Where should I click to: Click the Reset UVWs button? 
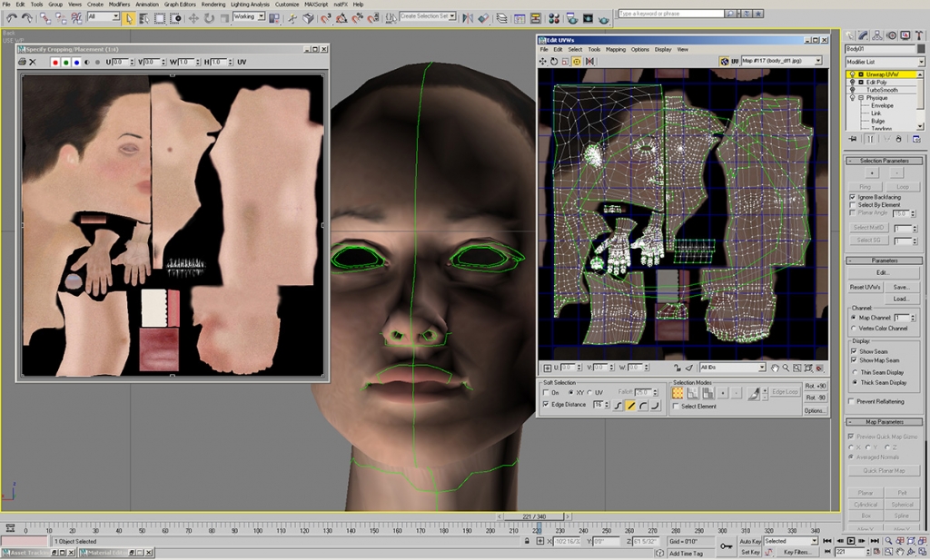[x=866, y=288]
